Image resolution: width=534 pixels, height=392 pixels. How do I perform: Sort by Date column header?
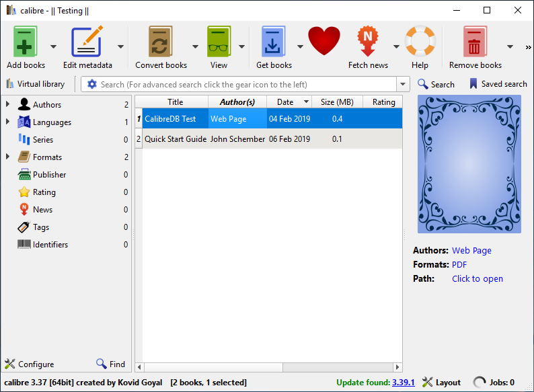coord(289,102)
